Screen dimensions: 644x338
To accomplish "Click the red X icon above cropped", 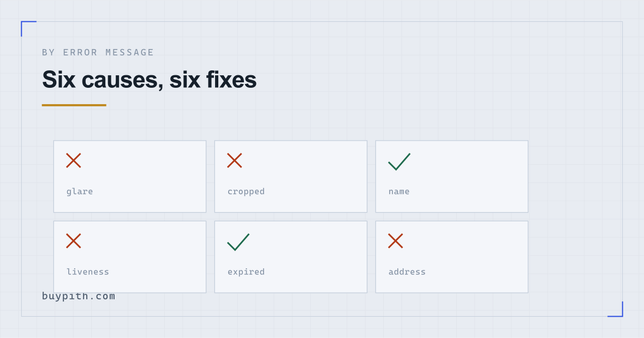I will coord(235,160).
